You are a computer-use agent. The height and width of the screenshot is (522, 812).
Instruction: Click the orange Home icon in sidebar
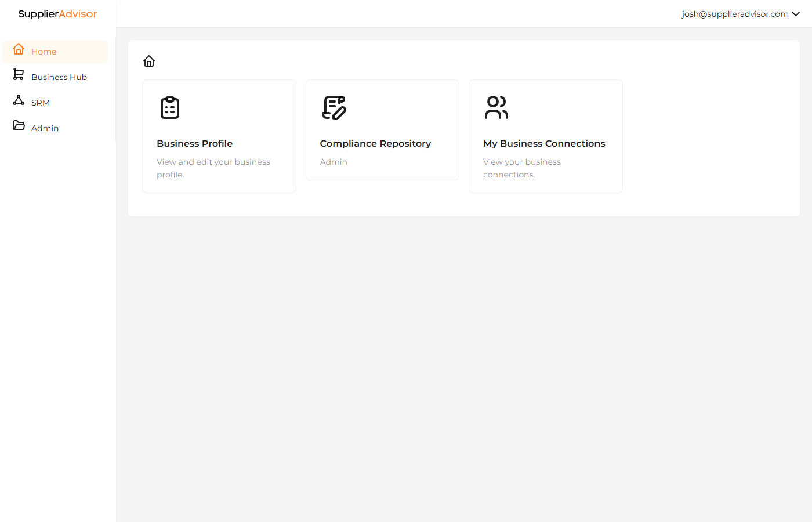(19, 49)
